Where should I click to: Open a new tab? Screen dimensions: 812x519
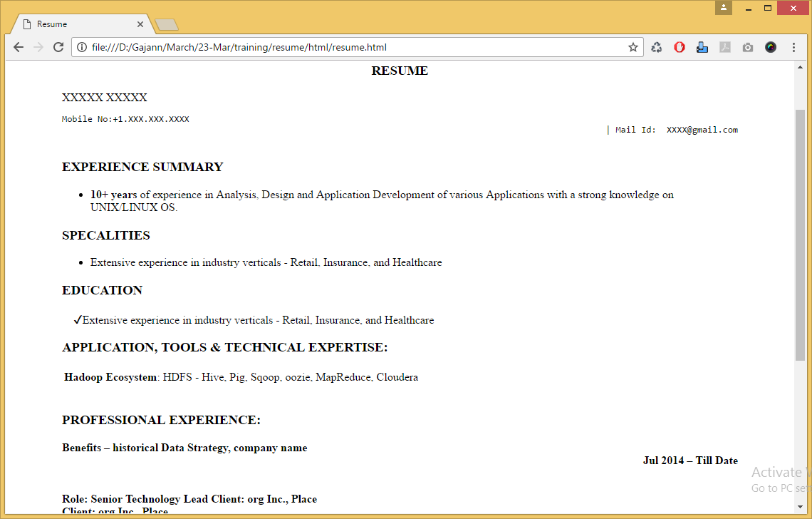pos(166,24)
